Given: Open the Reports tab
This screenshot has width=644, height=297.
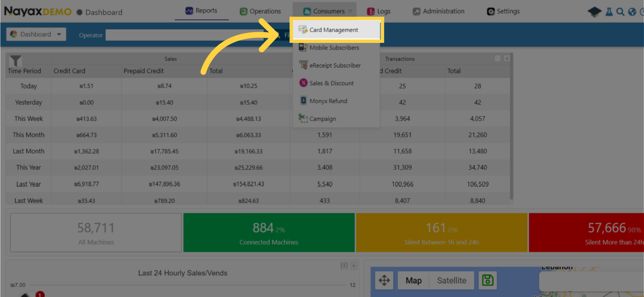Looking at the screenshot, I should pos(201,11).
